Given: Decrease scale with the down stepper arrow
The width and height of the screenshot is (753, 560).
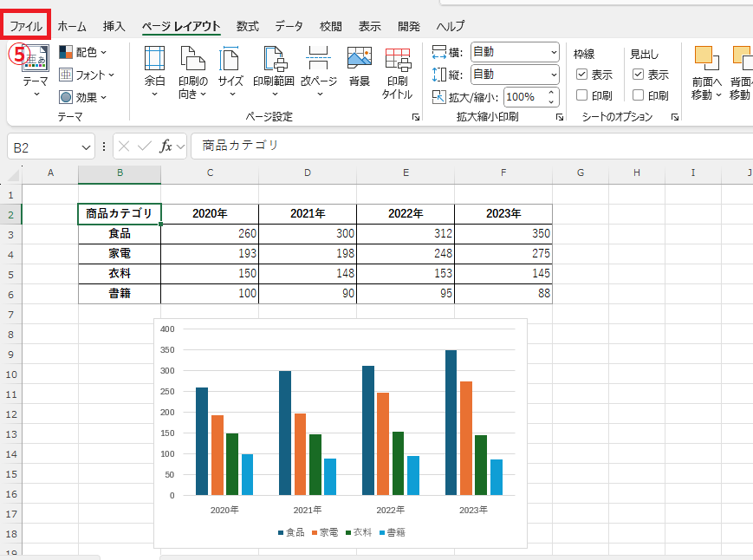Looking at the screenshot, I should point(551,101).
